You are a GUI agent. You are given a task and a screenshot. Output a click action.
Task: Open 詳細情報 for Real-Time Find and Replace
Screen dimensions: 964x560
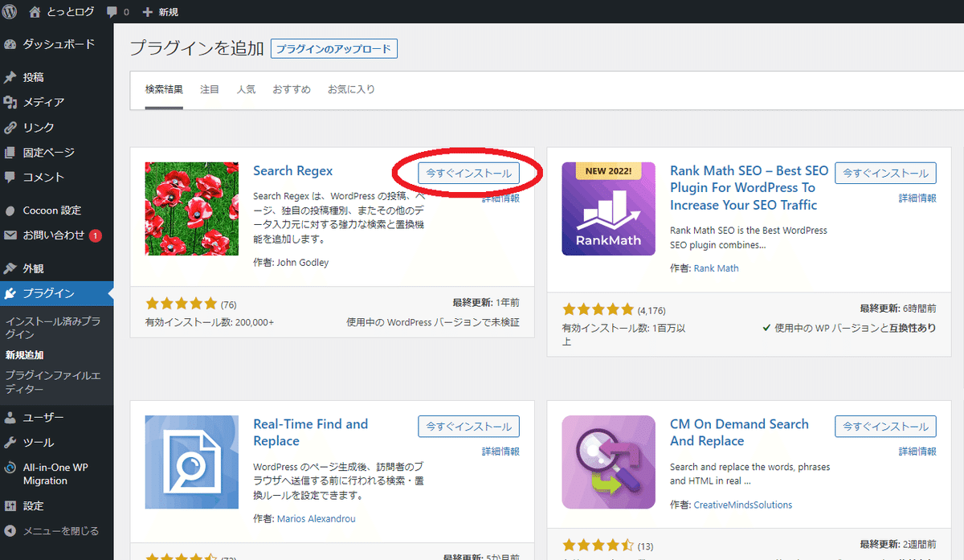pos(500,451)
